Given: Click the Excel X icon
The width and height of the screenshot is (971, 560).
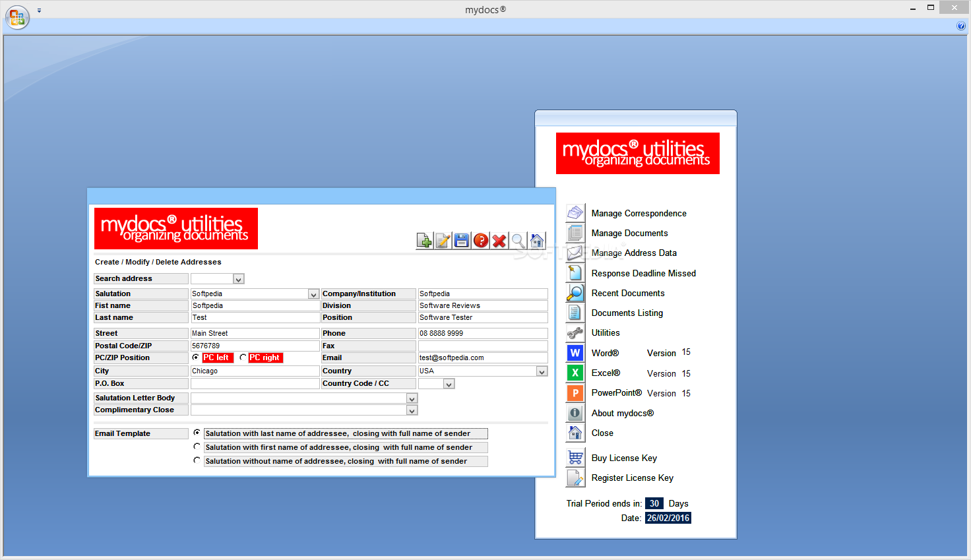Looking at the screenshot, I should point(575,373).
